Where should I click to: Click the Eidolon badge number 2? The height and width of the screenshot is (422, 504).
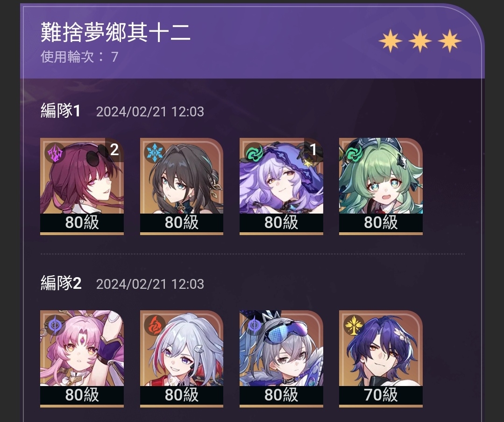tap(114, 150)
